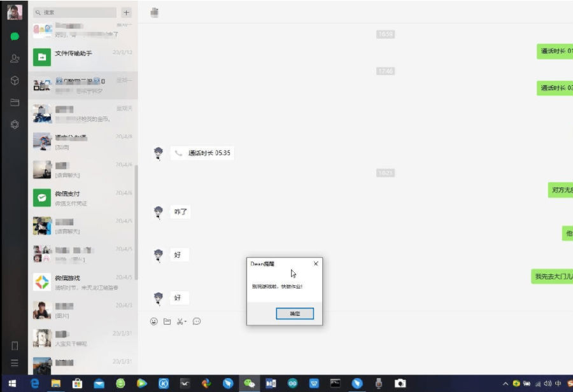The width and height of the screenshot is (573, 392).
Task: Click the profile avatar at top-left
Action: 14,12
